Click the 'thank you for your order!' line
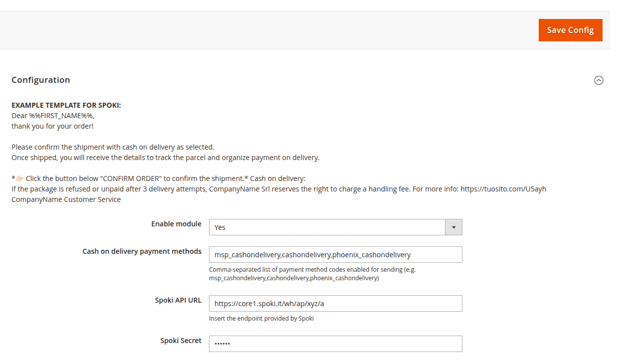Image resolution: width=621 pixels, height=364 pixels. [x=52, y=126]
